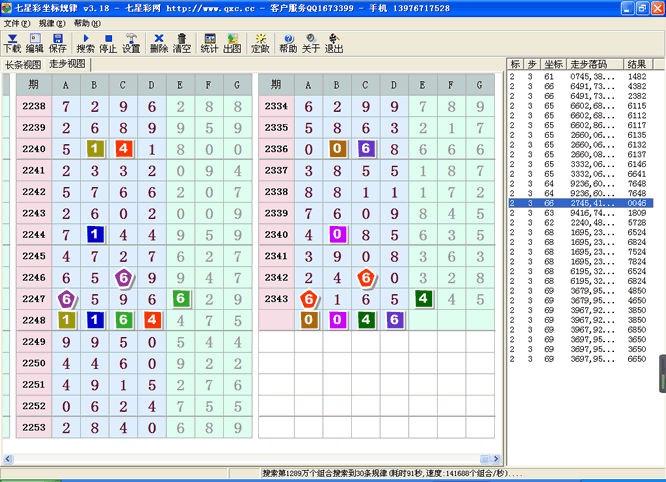Sort results by the 标 column header
Screen dimensions: 666x482
click(515, 64)
